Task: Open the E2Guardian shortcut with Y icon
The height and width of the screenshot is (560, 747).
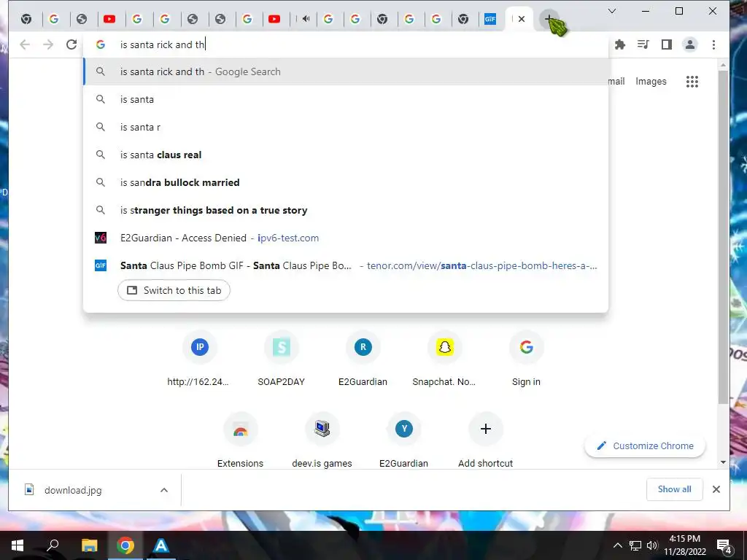Action: pos(403,440)
